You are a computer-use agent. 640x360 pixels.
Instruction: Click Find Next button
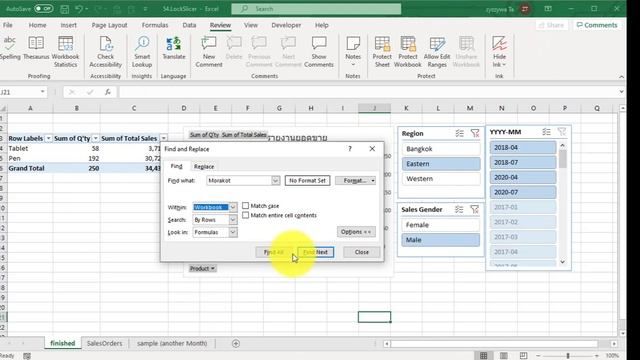point(316,252)
